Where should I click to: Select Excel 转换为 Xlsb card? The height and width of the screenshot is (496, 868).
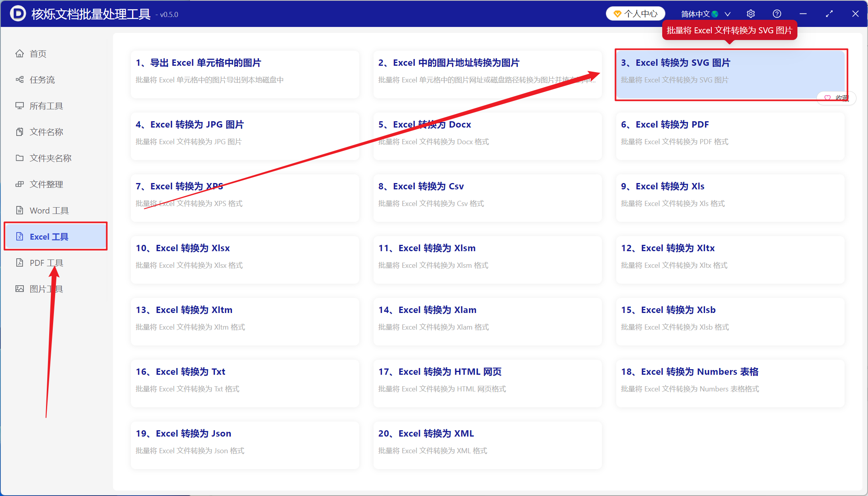[730, 321]
